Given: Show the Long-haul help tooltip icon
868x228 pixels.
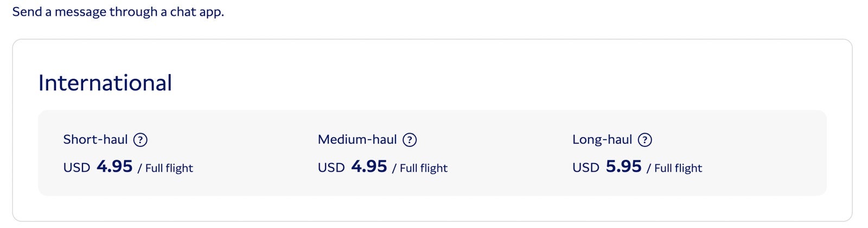Looking at the screenshot, I should (x=644, y=140).
